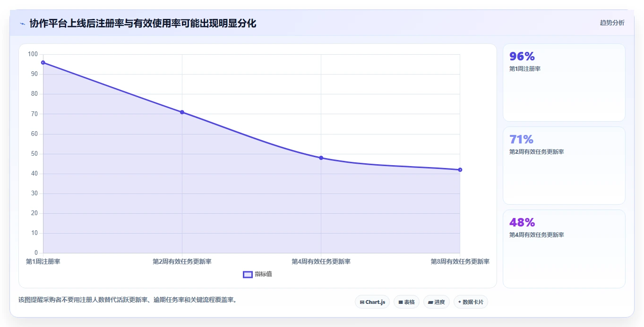Click the x-axis label 第2周有效任务更新率

(x=182, y=261)
